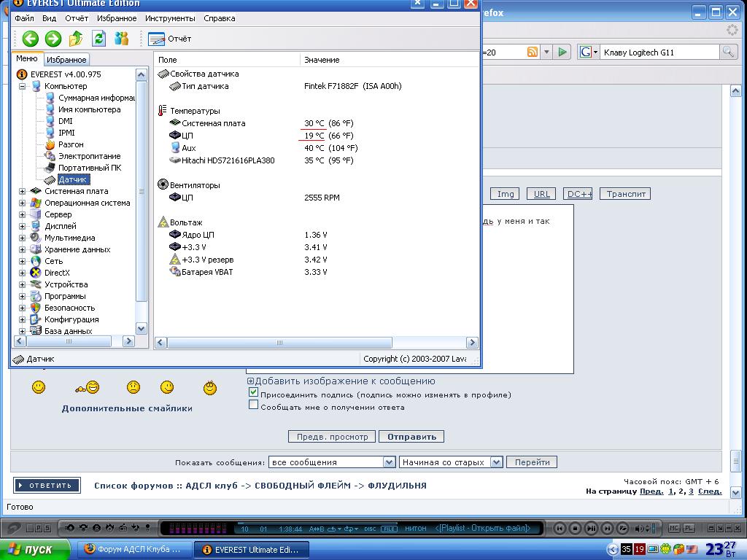
Task: Expand the Операционная система tree node
Action: (x=22, y=203)
